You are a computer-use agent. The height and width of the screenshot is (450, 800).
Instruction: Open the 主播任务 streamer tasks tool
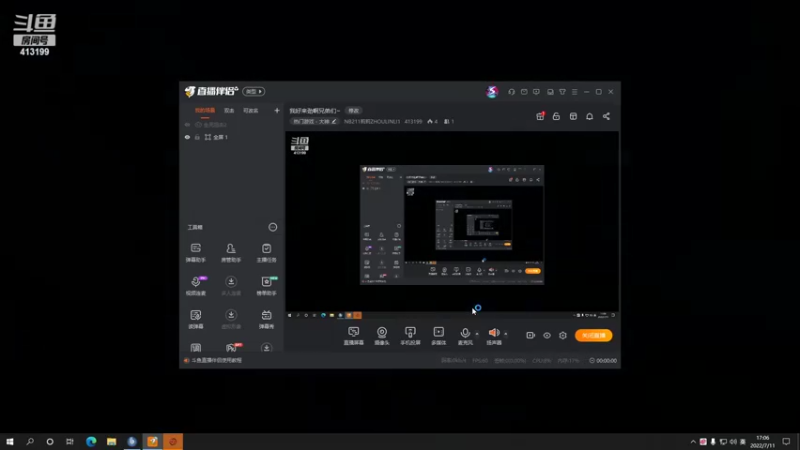(266, 253)
